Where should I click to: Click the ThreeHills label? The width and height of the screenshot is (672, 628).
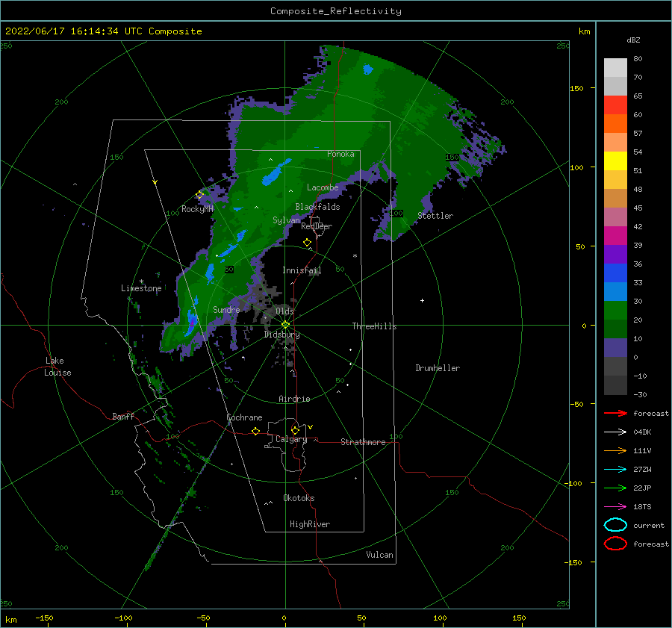click(x=375, y=326)
